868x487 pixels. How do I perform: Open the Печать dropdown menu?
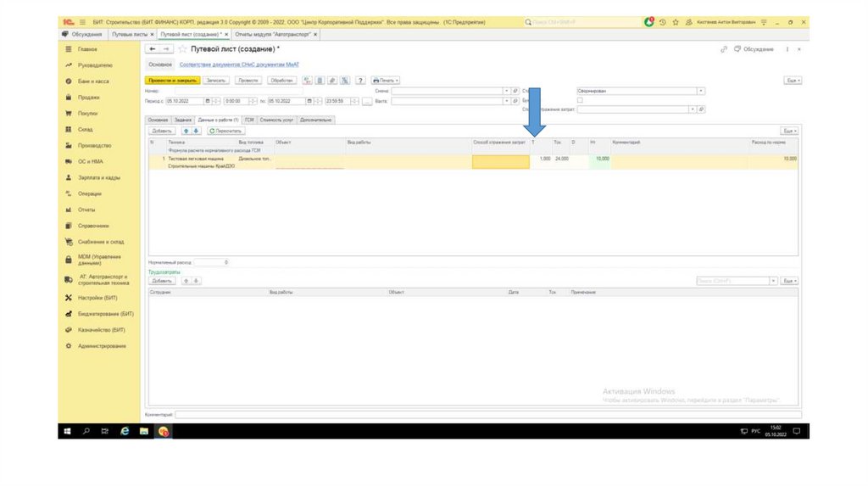386,80
